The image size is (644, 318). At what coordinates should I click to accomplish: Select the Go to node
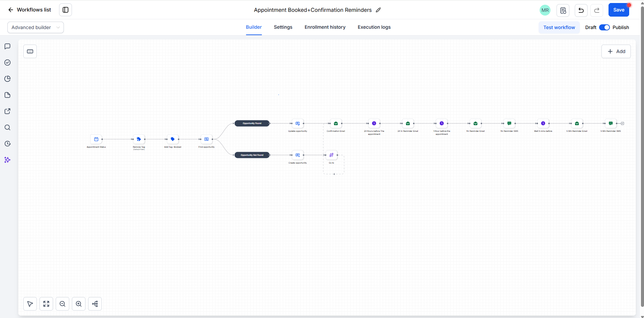tap(331, 155)
